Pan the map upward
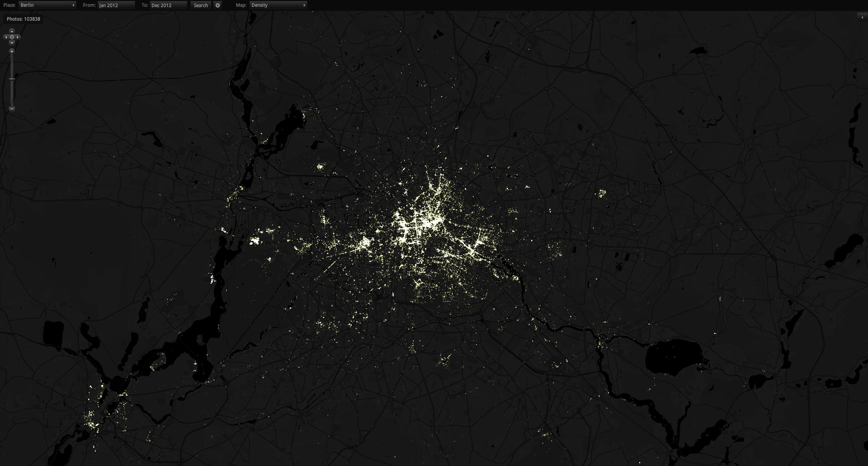This screenshot has height=466, width=868. click(12, 31)
